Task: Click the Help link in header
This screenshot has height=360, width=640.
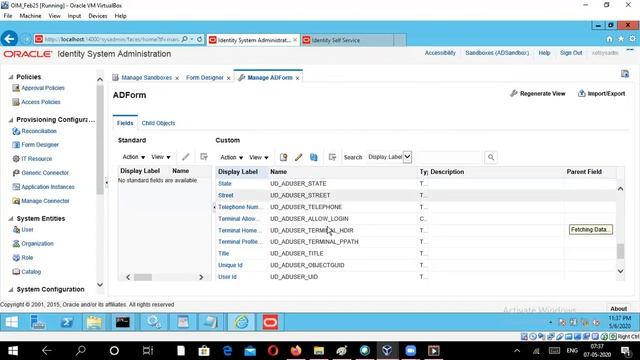Action: click(544, 53)
